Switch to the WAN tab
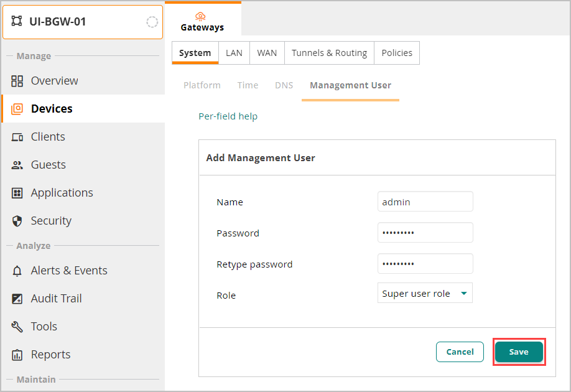This screenshot has height=392, width=571. 267,53
